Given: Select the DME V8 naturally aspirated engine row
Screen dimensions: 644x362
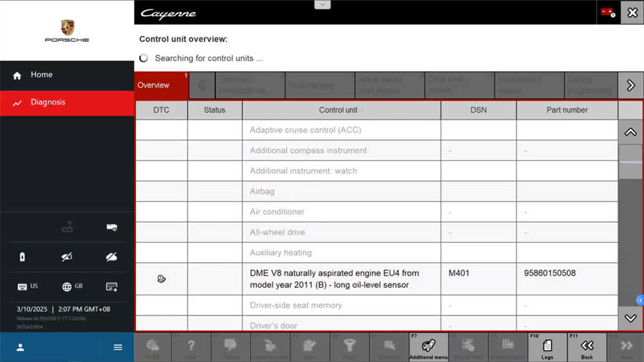Looking at the screenshot, I should (341, 279).
